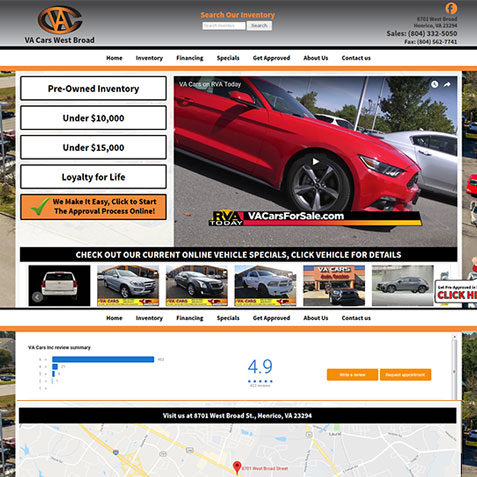Click the Request appointment button

tap(405, 375)
